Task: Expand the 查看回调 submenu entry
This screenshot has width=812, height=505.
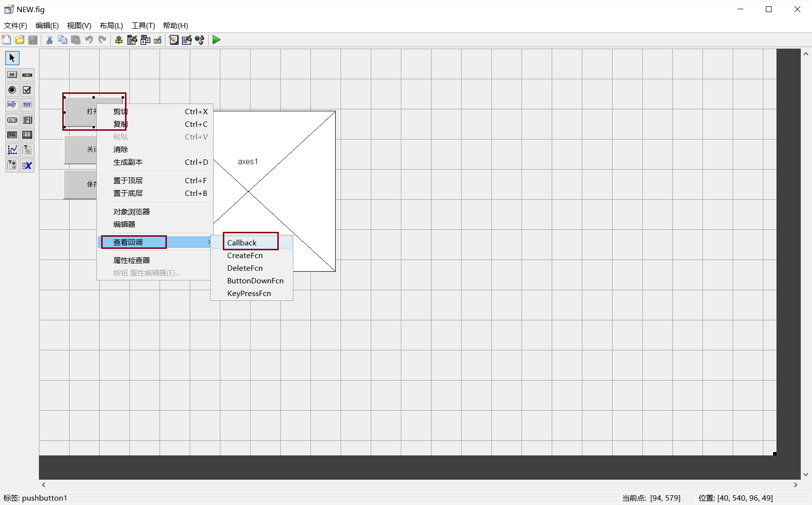Action: tap(155, 242)
